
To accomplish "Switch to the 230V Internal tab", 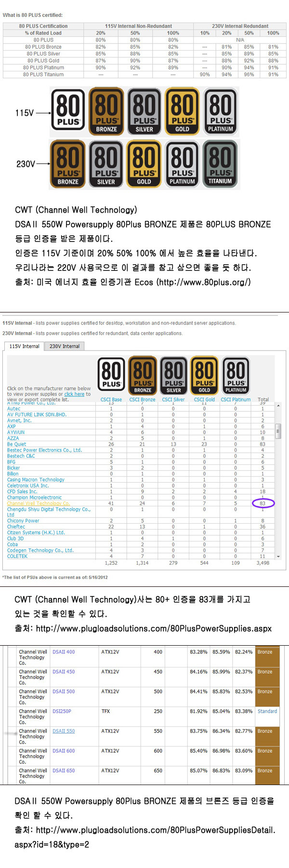I will click(x=65, y=346).
